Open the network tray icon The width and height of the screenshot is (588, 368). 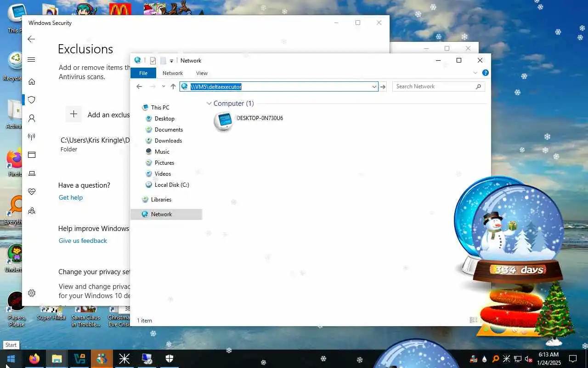click(x=517, y=359)
